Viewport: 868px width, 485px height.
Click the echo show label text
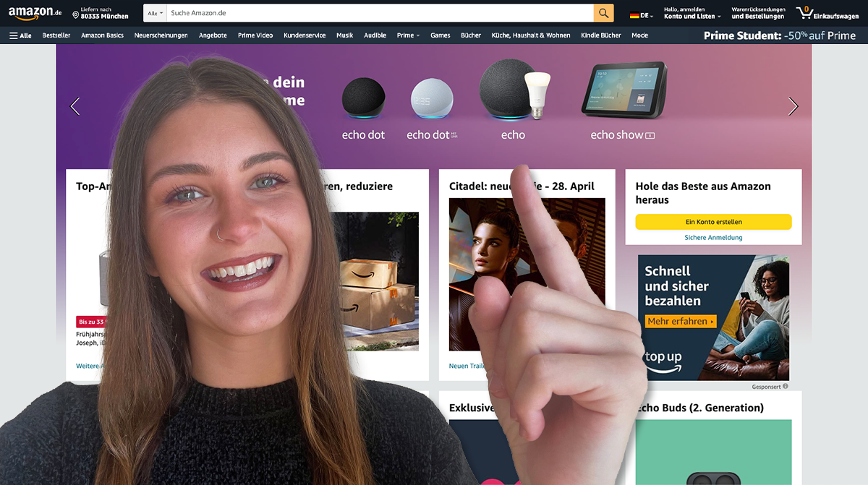point(622,135)
